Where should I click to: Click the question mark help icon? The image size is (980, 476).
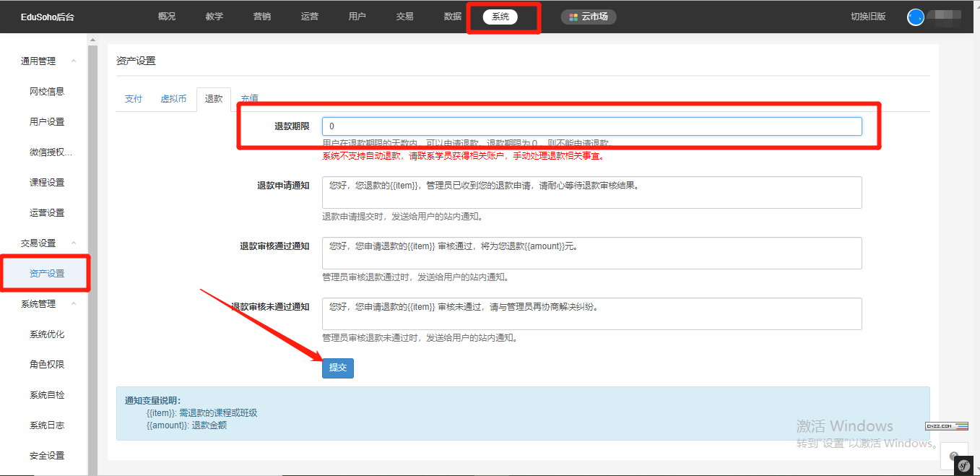tap(954, 456)
